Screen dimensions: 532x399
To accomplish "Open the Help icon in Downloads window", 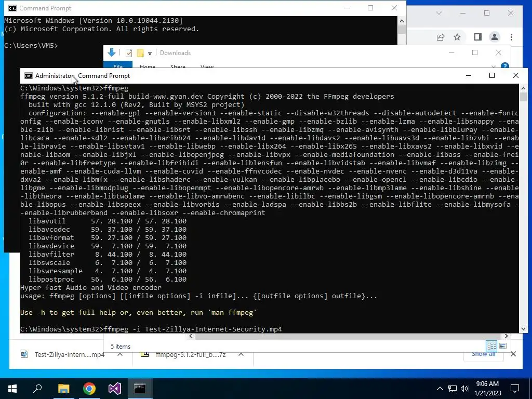I will click(505, 66).
